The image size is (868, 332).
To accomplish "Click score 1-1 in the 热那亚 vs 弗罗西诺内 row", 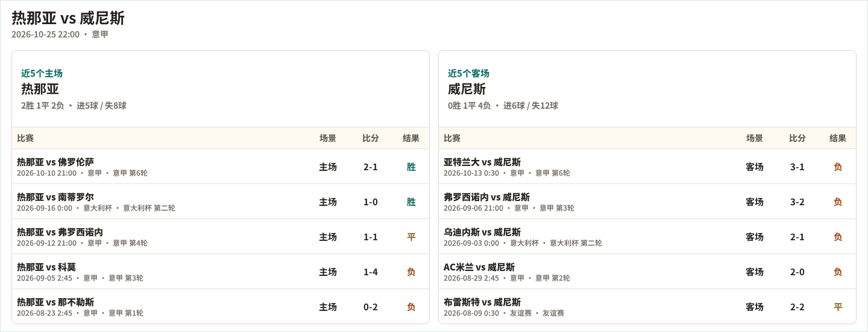I will (371, 237).
